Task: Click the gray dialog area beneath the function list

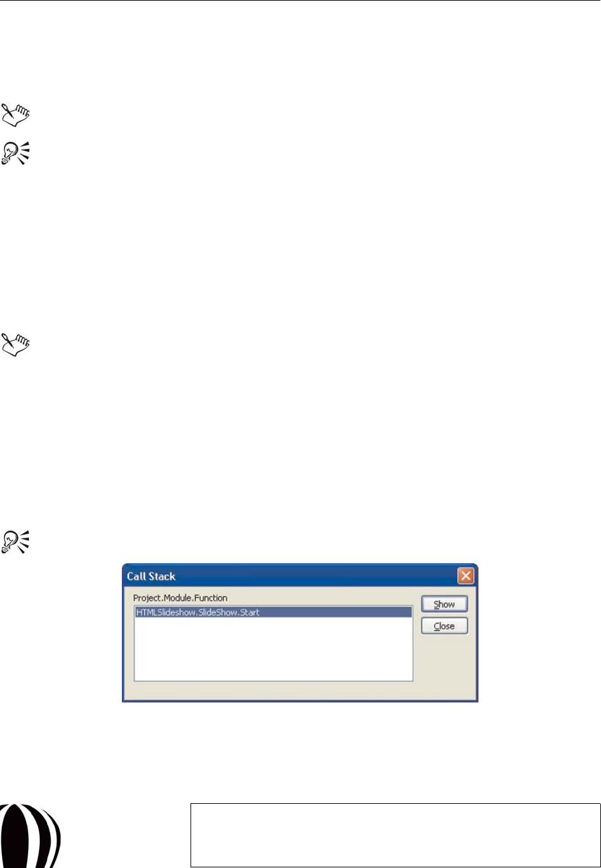Action: pos(273,690)
